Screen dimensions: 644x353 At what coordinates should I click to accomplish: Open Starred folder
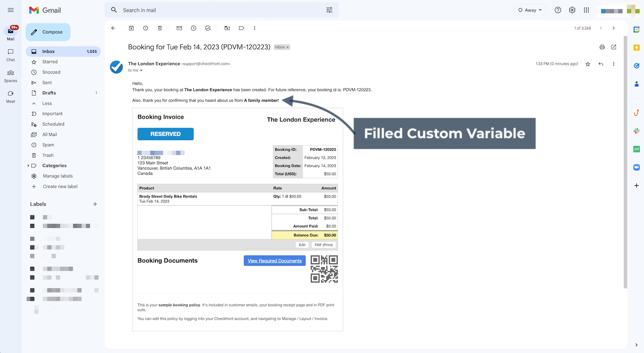tap(63, 62)
